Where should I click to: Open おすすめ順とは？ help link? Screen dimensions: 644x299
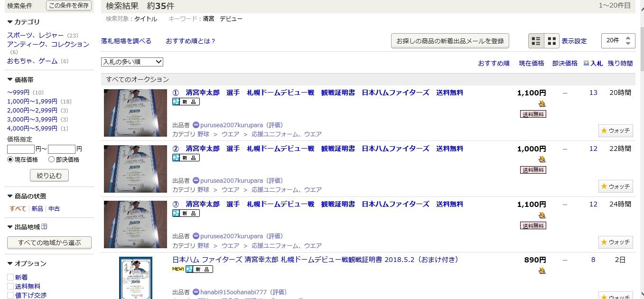[x=191, y=41]
